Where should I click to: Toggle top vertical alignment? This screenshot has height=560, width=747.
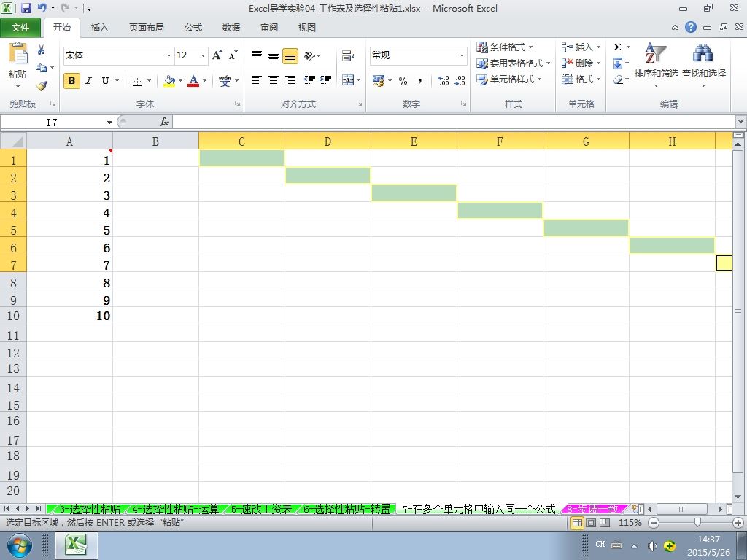[x=257, y=55]
